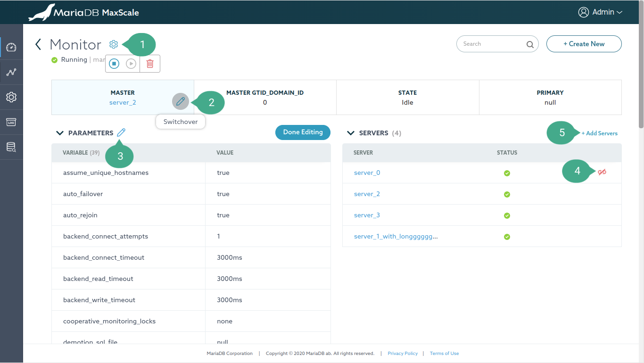Stop the monitor with the stop icon
644x363 pixels.
coord(114,64)
